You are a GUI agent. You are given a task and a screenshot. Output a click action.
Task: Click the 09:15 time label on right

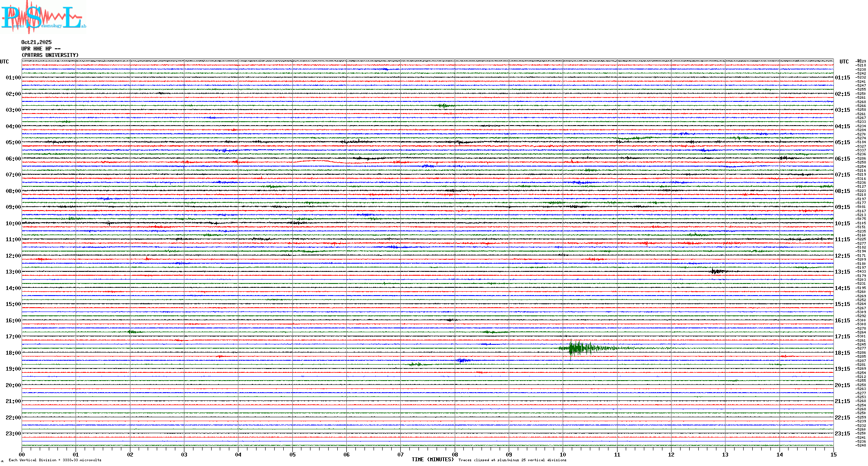[842, 207]
